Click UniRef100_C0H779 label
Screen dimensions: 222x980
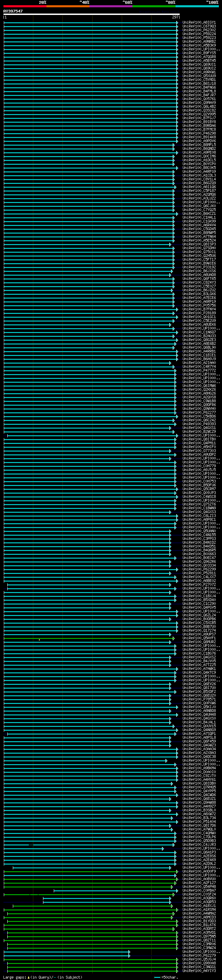(199, 466)
